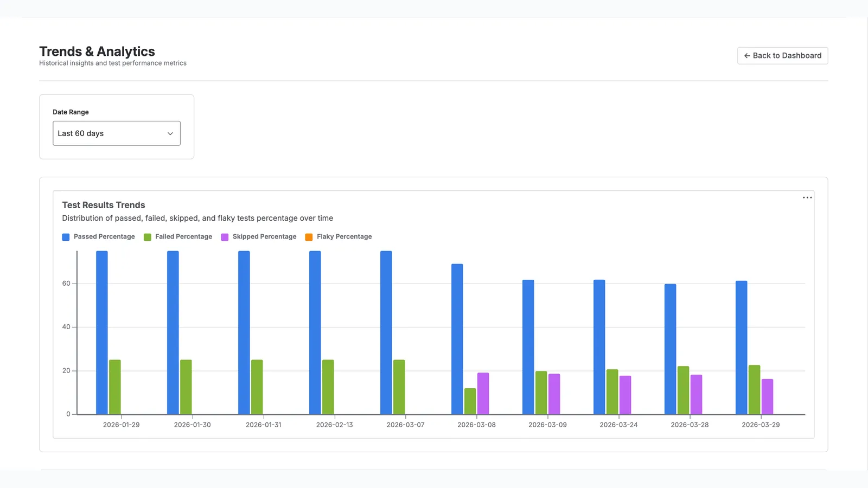This screenshot has width=868, height=488.
Task: Click the blue passed bar for 2026-02-13
Action: [x=315, y=332]
